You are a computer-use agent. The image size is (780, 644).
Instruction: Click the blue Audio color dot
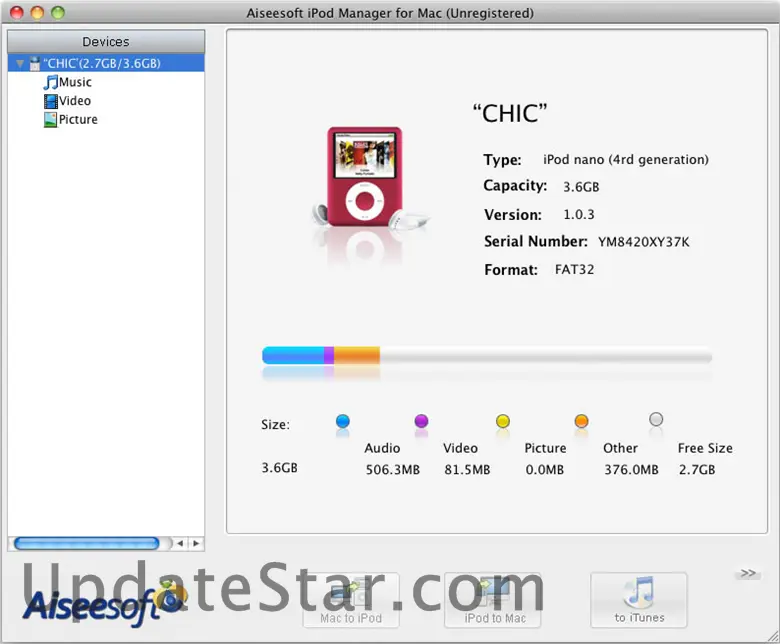pos(343,421)
